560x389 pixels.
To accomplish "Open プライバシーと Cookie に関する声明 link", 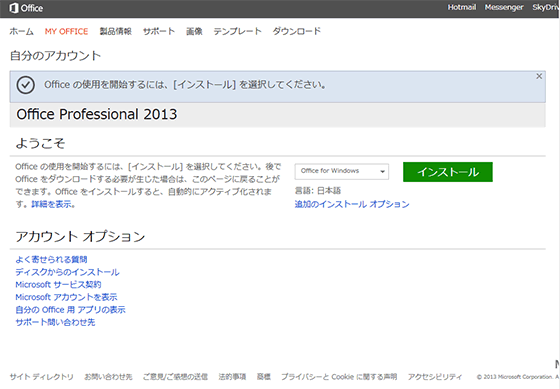I will [339, 377].
